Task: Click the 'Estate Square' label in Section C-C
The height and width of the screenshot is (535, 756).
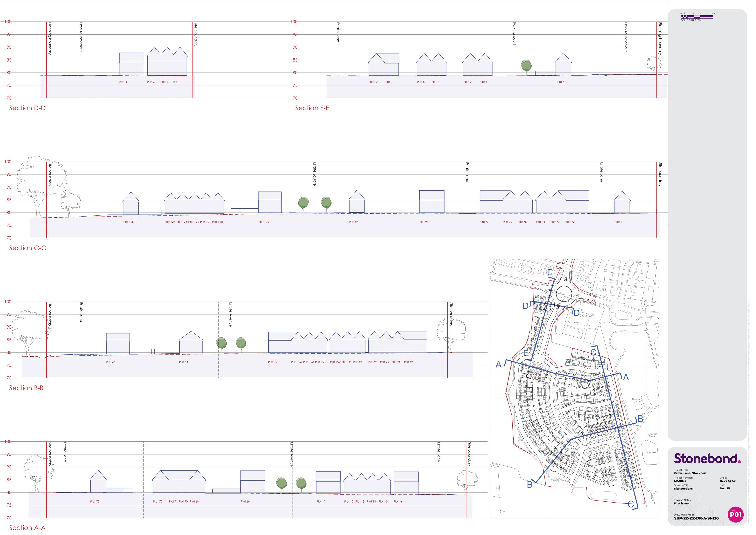Action: [314, 174]
